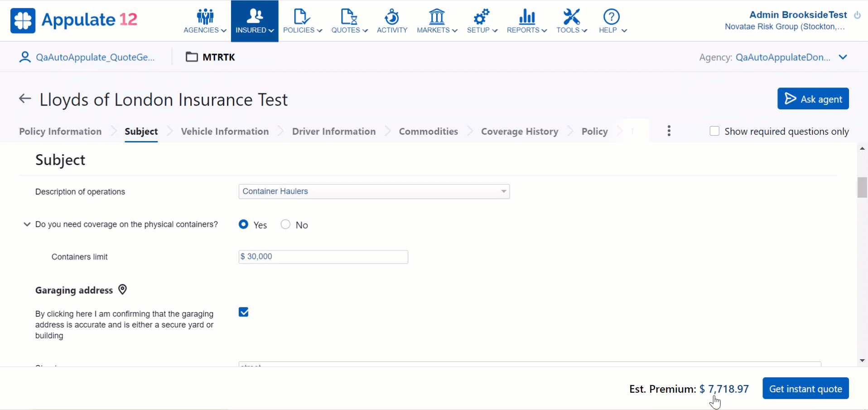Expand the Setup menu label

coord(482,30)
